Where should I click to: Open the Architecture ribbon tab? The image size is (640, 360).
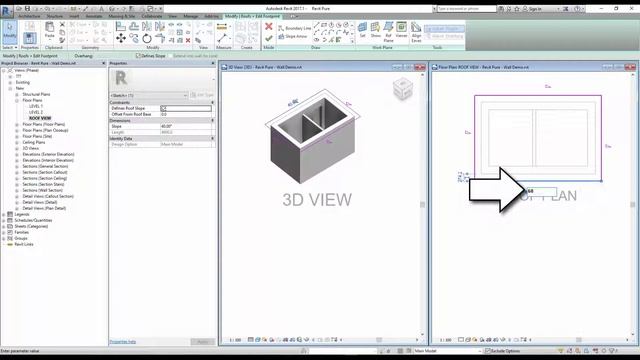[x=29, y=16]
